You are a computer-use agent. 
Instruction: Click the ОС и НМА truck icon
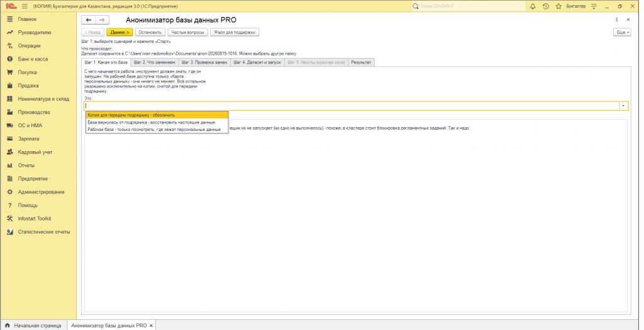pyautogui.click(x=10, y=125)
